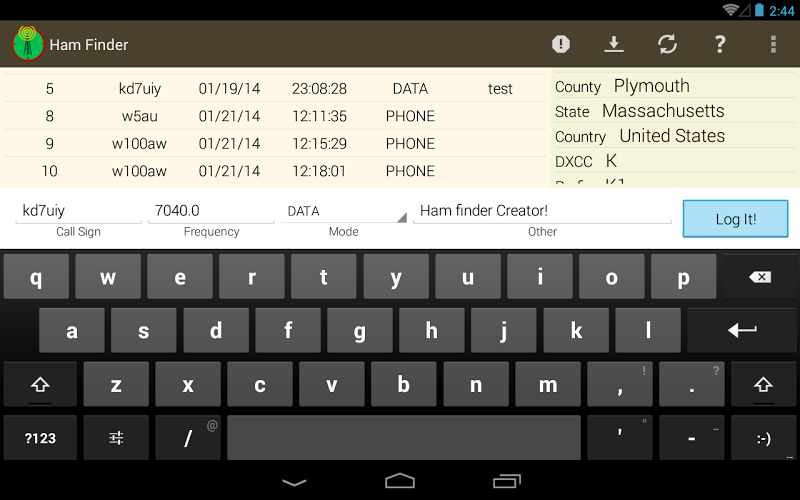This screenshot has height=500, width=800.
Task: Tap the Recent Apps navigation button
Action: tap(507, 481)
